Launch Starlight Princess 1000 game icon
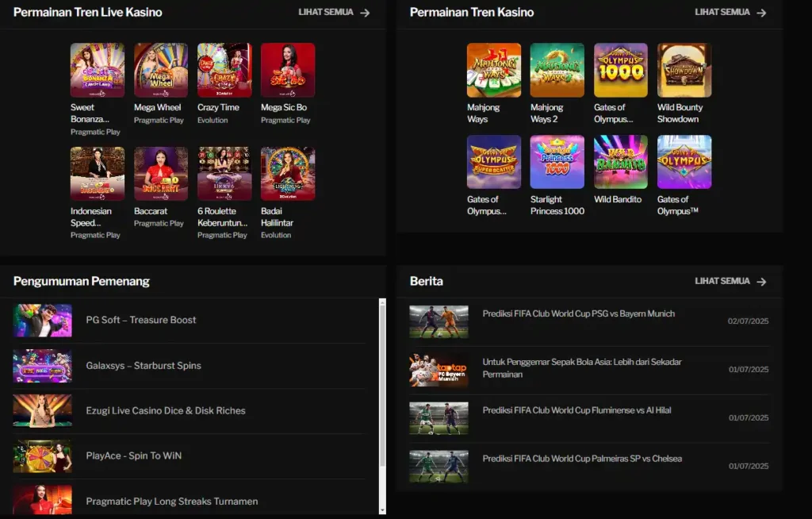 pos(557,162)
